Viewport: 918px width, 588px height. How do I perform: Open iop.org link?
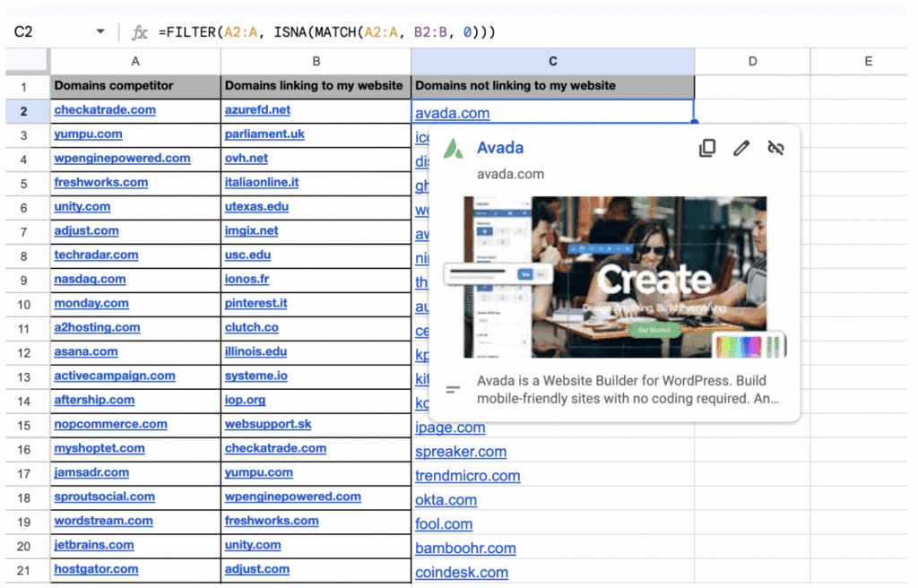[245, 400]
